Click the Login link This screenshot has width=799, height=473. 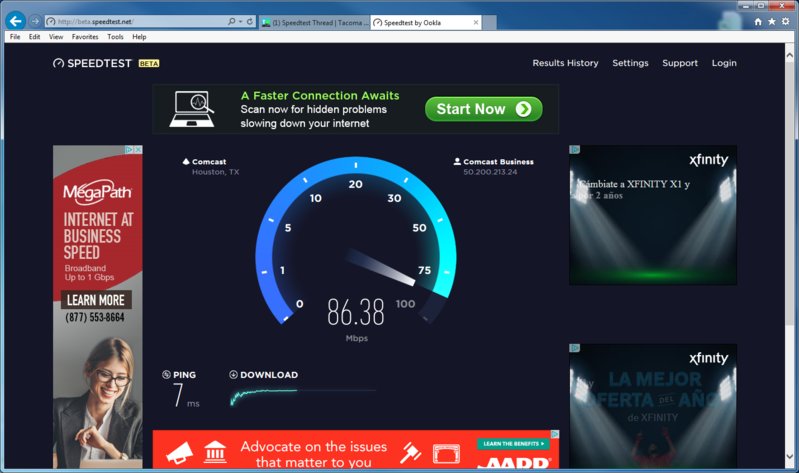point(724,63)
